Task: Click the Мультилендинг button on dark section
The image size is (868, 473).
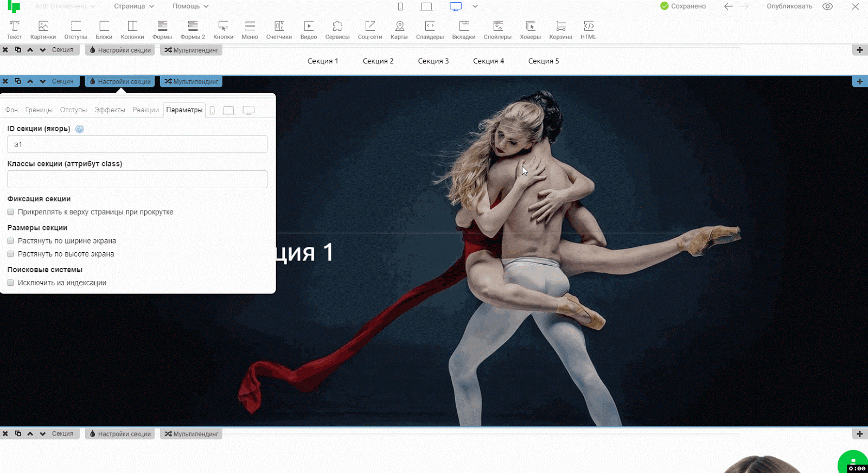Action: [191, 81]
